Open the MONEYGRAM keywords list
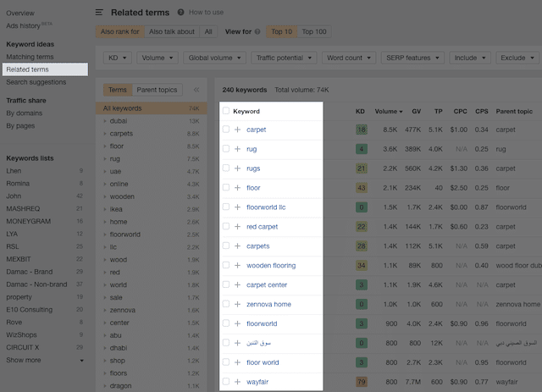Screen dimensions: 542x392 (x=28, y=221)
